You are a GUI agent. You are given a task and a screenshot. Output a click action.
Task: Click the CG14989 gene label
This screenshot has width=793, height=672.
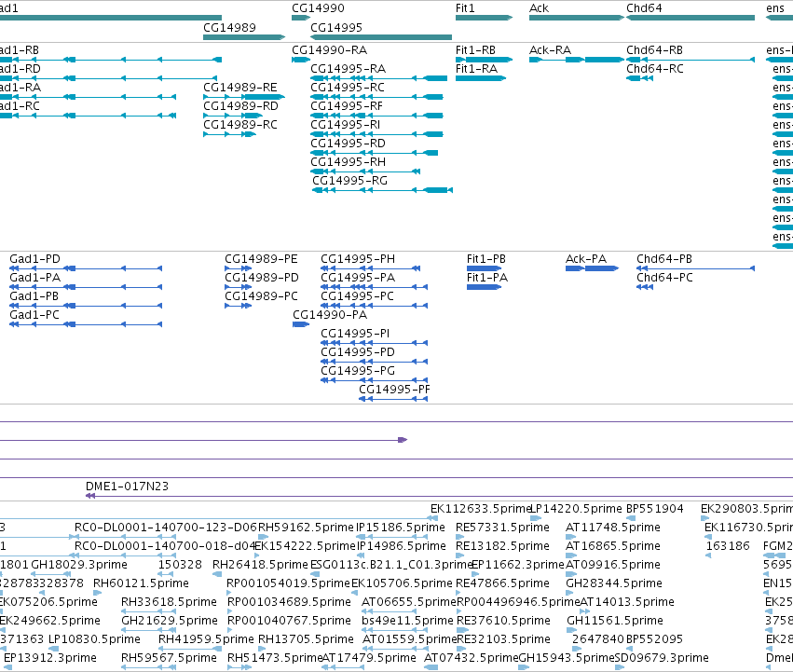coord(229,28)
